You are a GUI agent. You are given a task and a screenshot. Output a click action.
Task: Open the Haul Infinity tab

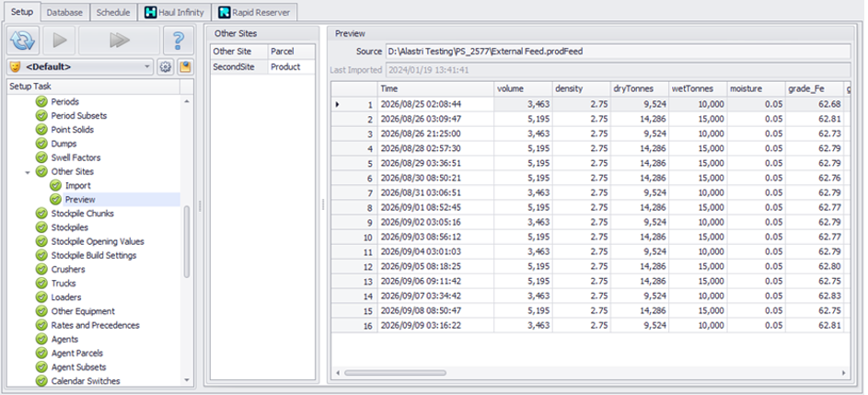click(174, 12)
